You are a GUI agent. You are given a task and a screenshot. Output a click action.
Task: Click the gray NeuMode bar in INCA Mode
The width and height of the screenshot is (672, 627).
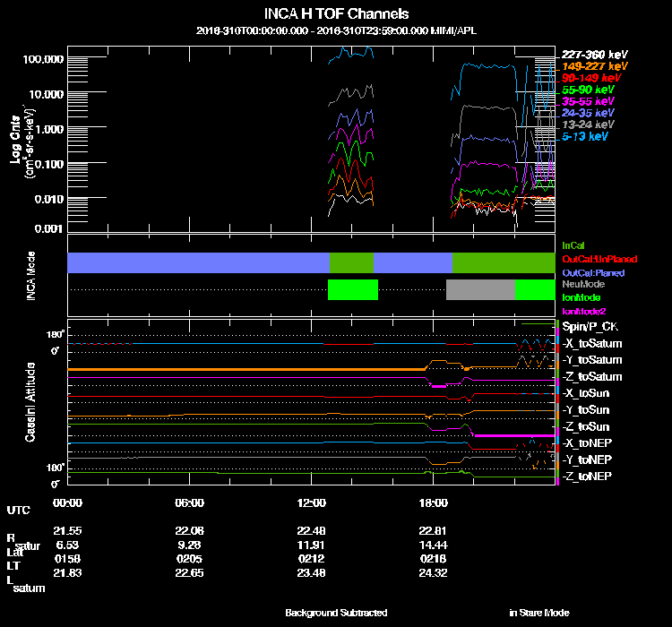[480, 290]
